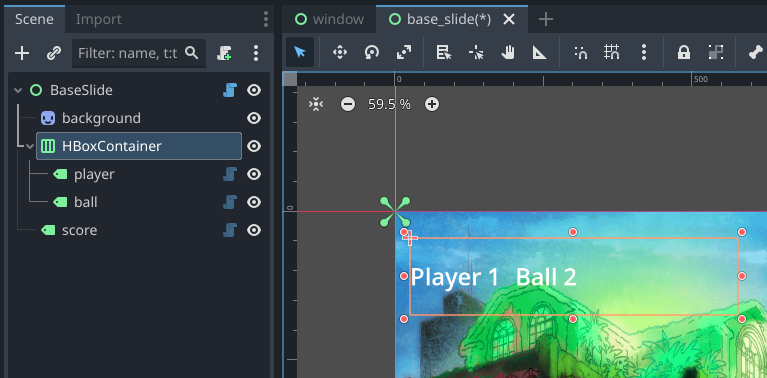Click the lock selected node icon
Screen dimensions: 767x378
684,52
